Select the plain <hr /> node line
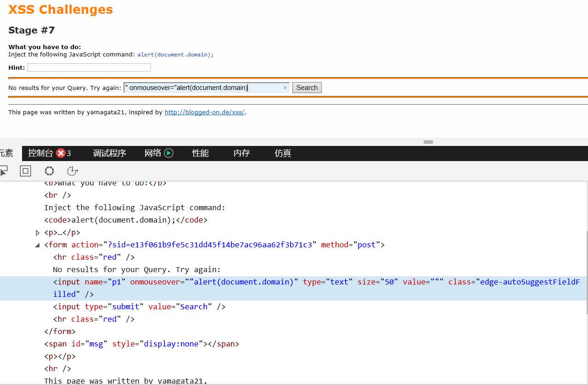This screenshot has width=588, height=385. 57,368
